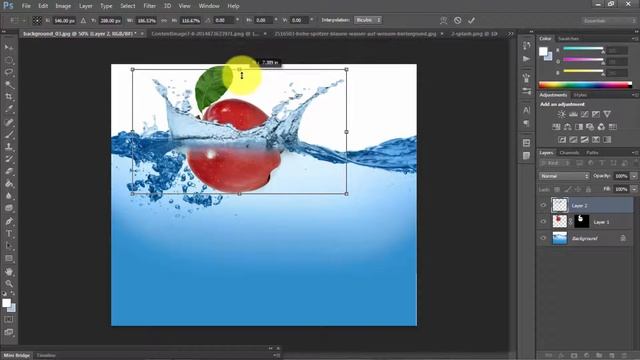Open the Opacity slider dropdown arrow
Image resolution: width=640 pixels, height=360 pixels.
[634, 176]
